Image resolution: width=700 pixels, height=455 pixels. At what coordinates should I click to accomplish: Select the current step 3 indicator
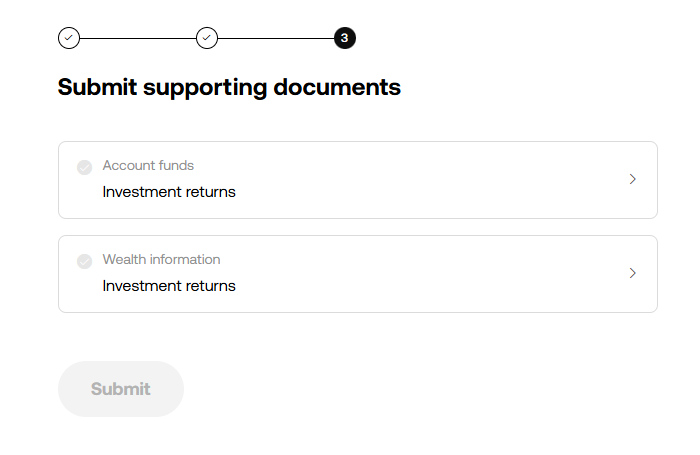point(345,38)
